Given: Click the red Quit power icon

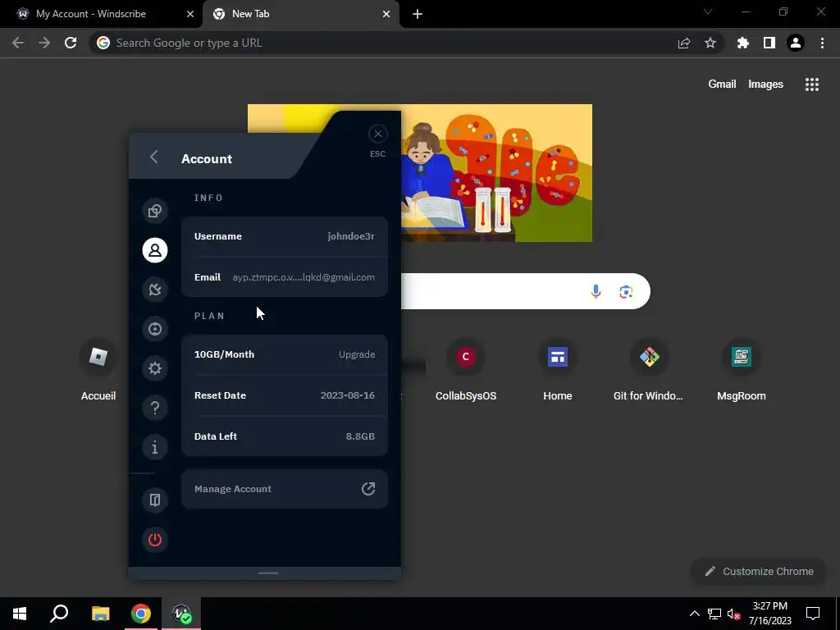Looking at the screenshot, I should [x=155, y=540].
